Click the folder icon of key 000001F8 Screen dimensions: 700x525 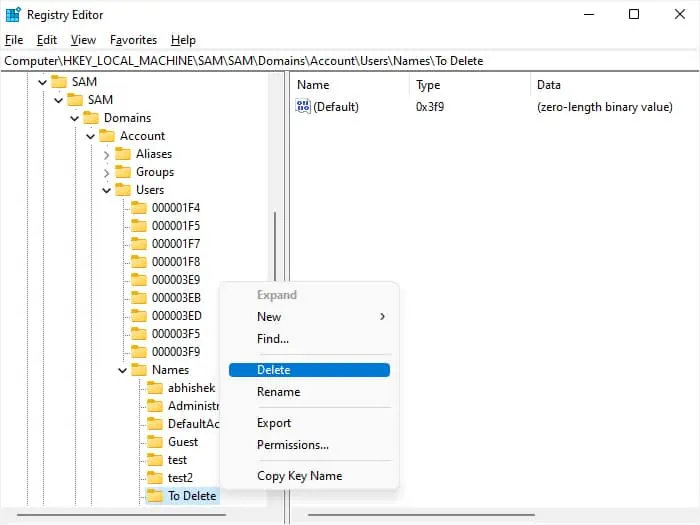pos(139,262)
